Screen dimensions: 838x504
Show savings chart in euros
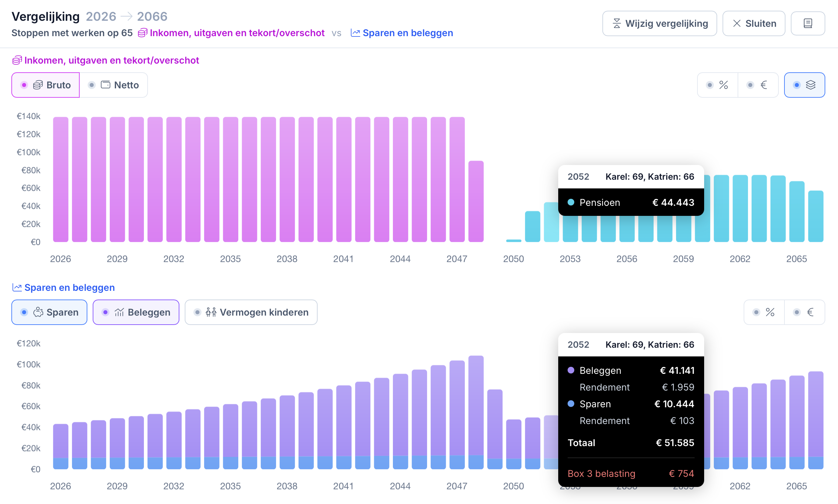point(805,312)
